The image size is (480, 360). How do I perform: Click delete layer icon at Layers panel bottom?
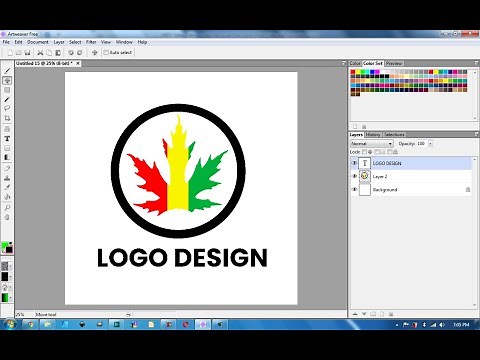[391, 314]
